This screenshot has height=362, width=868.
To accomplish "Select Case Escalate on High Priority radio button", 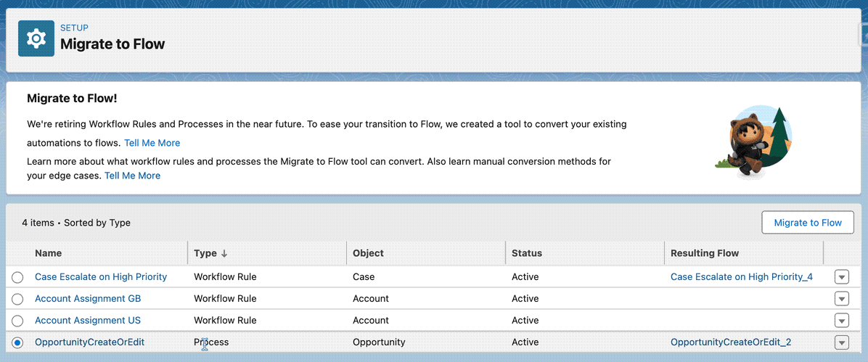I will pyautogui.click(x=17, y=276).
